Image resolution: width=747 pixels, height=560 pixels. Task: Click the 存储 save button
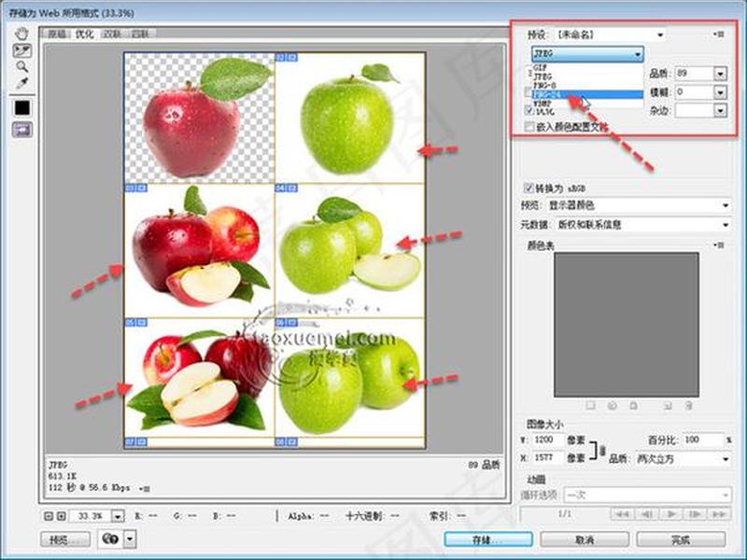488,539
